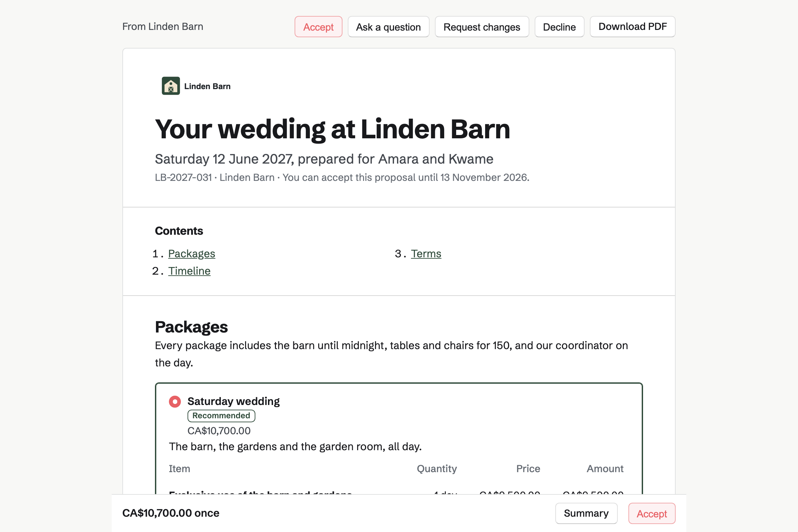Click the Amount column header
Viewport: 798px width, 532px height.
pyautogui.click(x=605, y=468)
